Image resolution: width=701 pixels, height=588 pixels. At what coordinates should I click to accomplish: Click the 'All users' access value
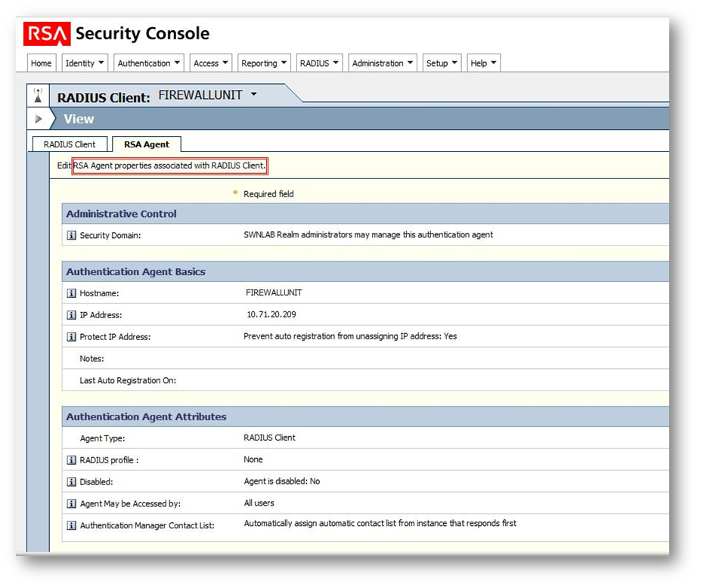[259, 503]
